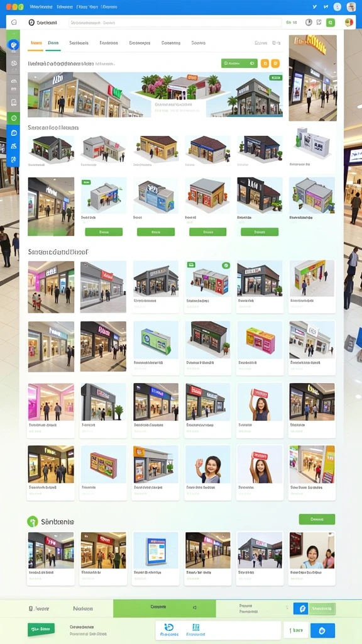Select the green-underlined second tab
The height and width of the screenshot is (644, 362).
click(x=53, y=43)
